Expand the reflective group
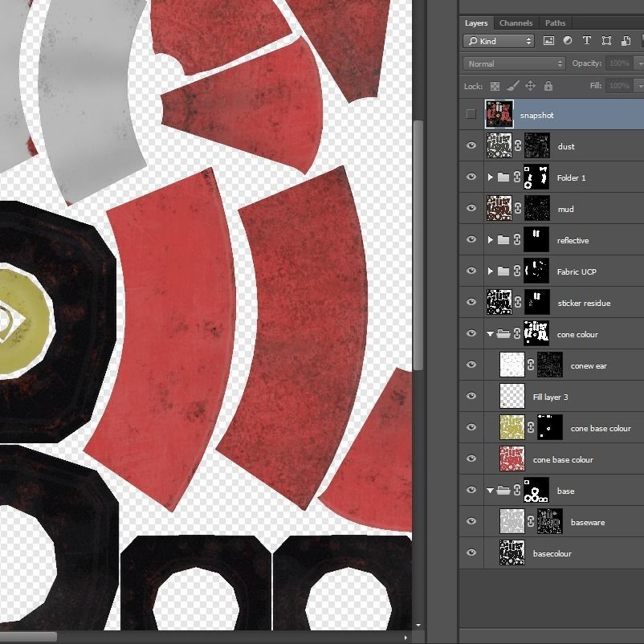This screenshot has height=644, width=644. 490,240
